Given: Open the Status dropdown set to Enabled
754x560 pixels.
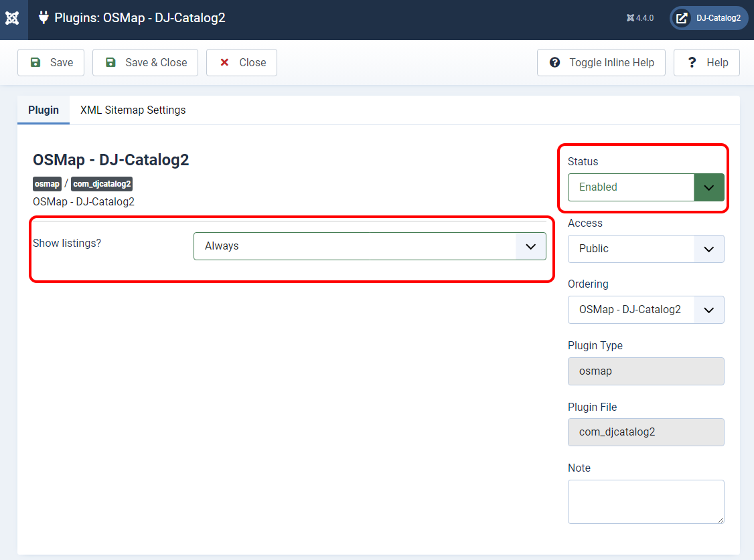Looking at the screenshot, I should click(646, 187).
